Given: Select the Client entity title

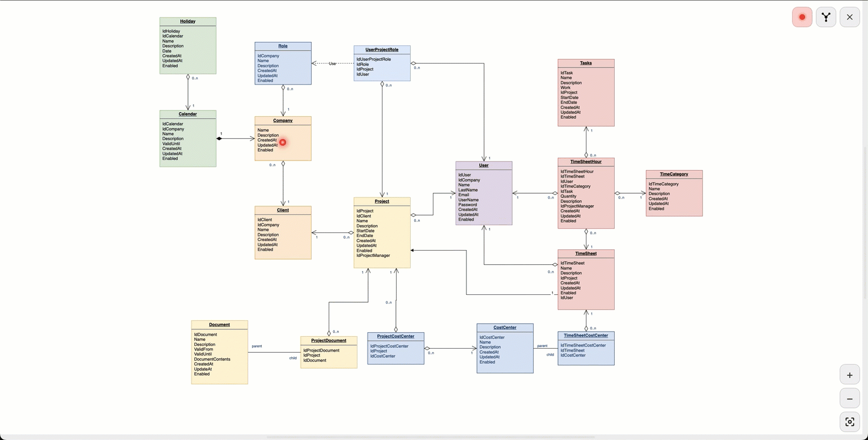Looking at the screenshot, I should (283, 210).
